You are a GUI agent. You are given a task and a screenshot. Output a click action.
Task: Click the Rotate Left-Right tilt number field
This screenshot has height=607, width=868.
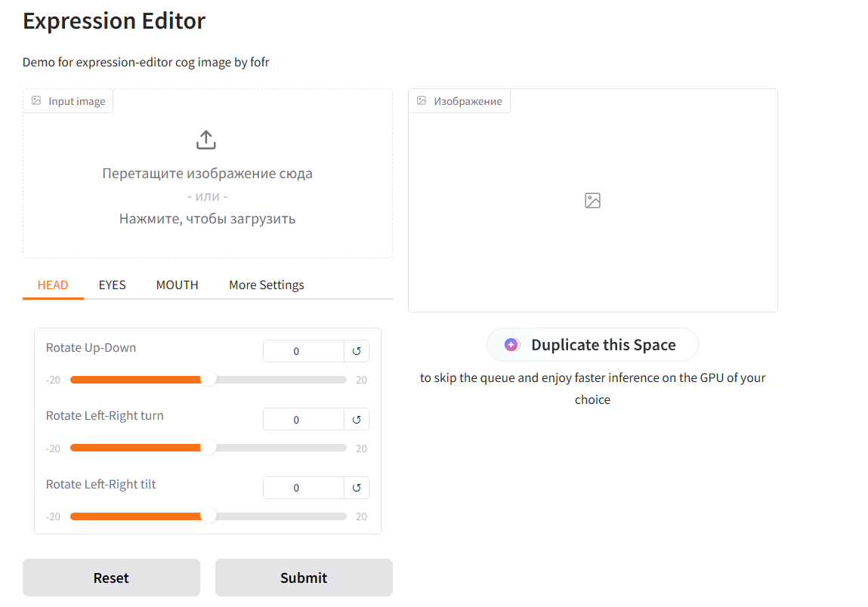304,488
